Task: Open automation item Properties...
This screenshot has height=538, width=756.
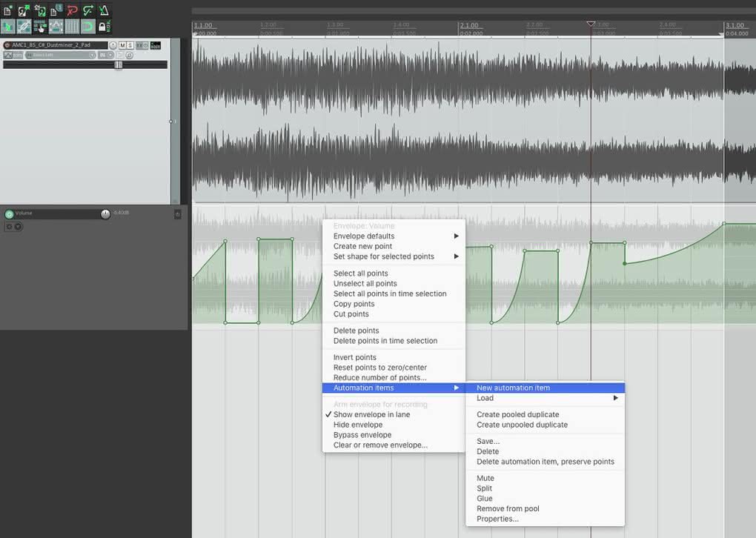Action: click(546, 519)
